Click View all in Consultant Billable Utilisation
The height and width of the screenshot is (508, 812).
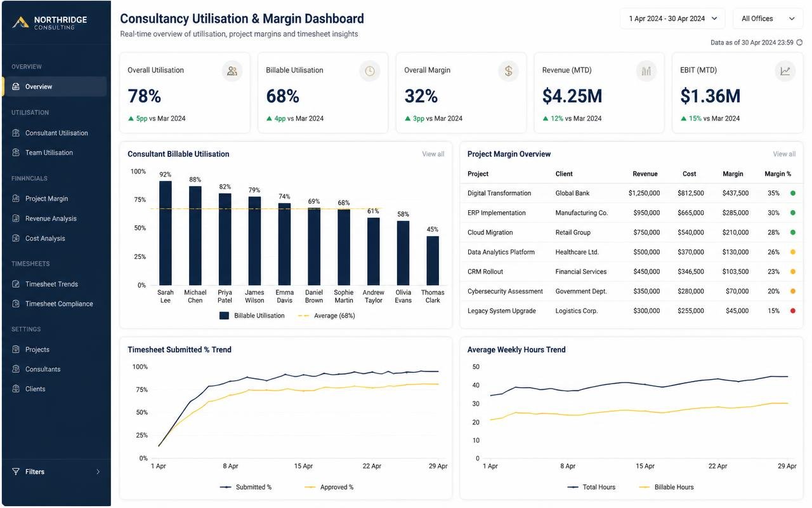[433, 154]
